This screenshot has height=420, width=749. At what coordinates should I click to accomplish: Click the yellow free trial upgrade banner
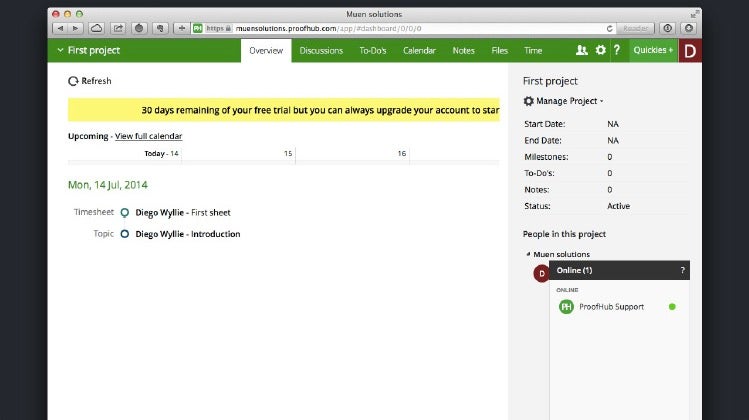pos(284,110)
